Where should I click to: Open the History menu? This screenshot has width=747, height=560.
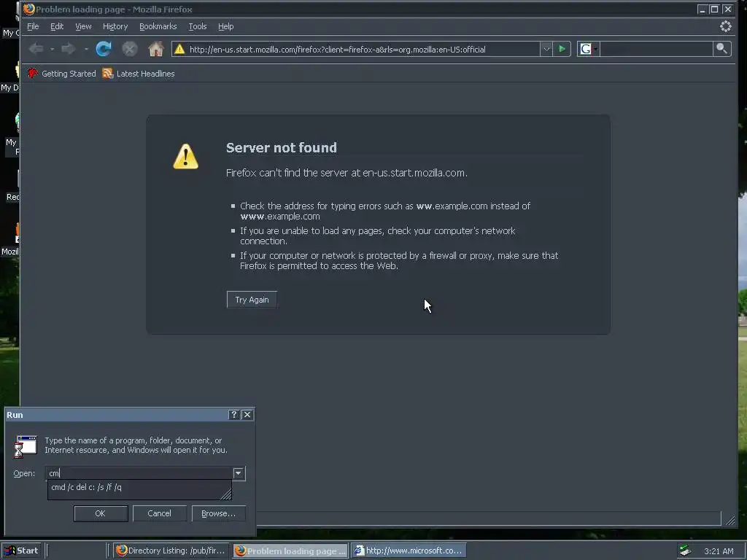pos(115,27)
